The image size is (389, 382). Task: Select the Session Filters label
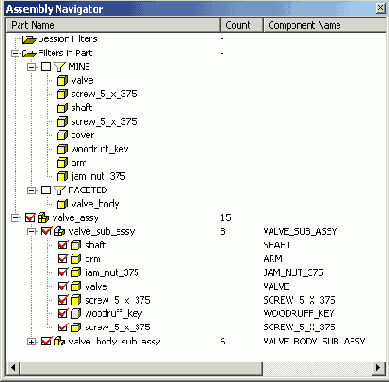[x=68, y=39]
